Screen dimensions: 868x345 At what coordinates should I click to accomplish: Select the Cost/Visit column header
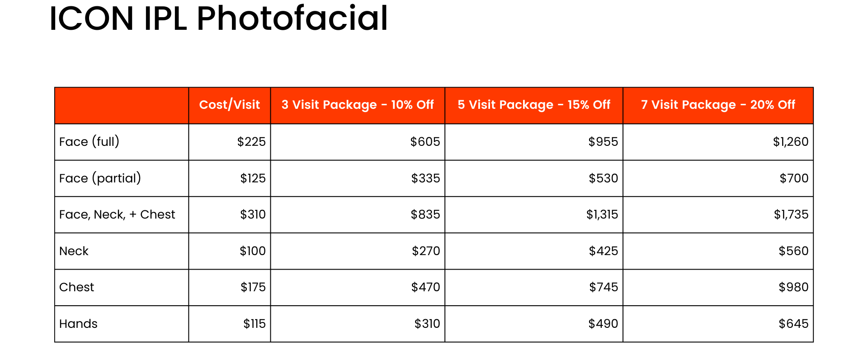point(230,105)
